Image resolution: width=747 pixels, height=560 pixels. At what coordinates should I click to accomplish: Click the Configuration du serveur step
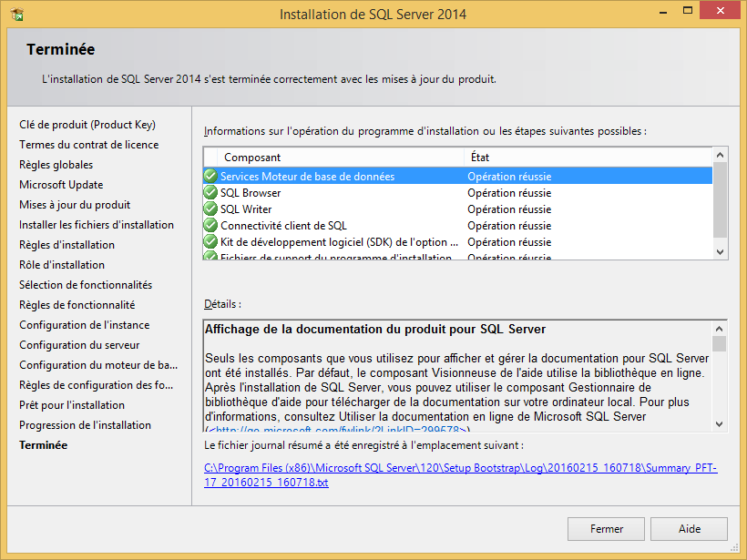pos(79,344)
